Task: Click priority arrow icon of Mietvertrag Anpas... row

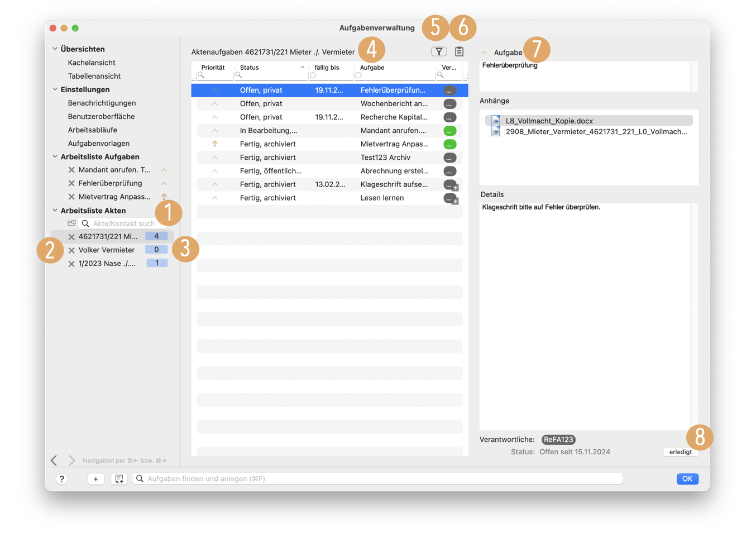Action: tap(214, 144)
